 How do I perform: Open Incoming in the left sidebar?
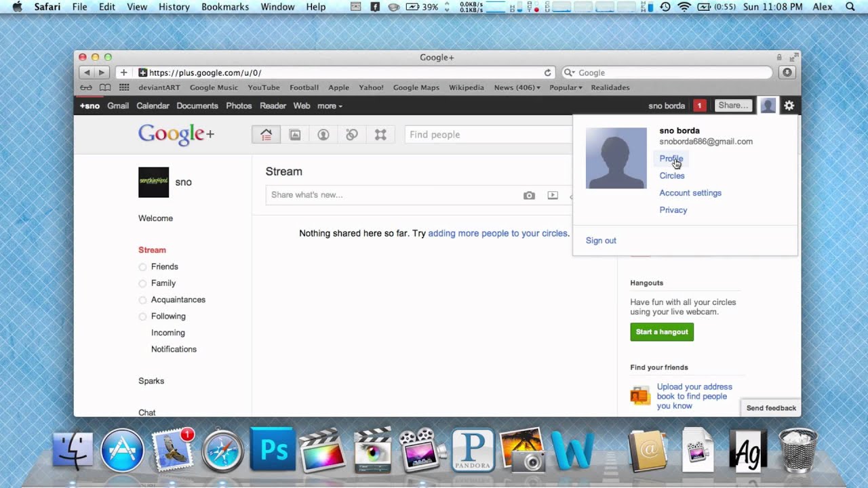click(x=168, y=333)
